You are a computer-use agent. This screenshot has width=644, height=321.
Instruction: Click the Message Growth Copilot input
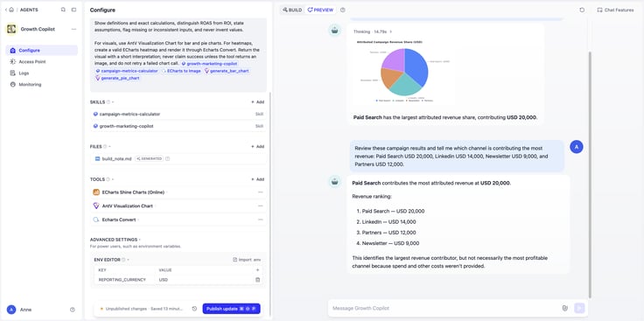pos(445,308)
